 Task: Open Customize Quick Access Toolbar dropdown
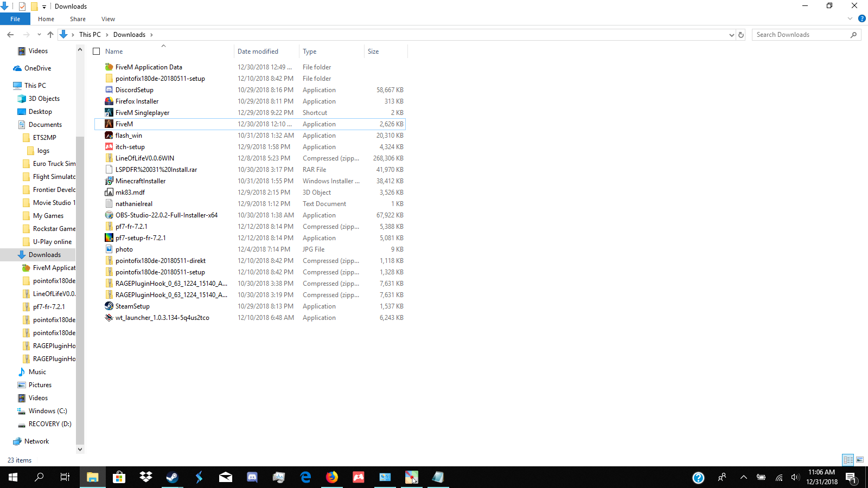(44, 7)
